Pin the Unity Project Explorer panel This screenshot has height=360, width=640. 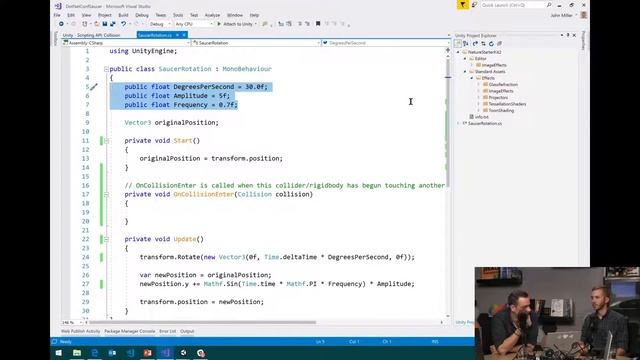[x=568, y=36]
